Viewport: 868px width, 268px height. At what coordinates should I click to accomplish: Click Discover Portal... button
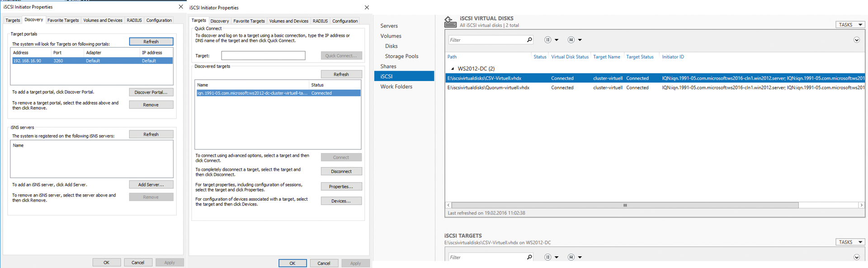point(151,92)
